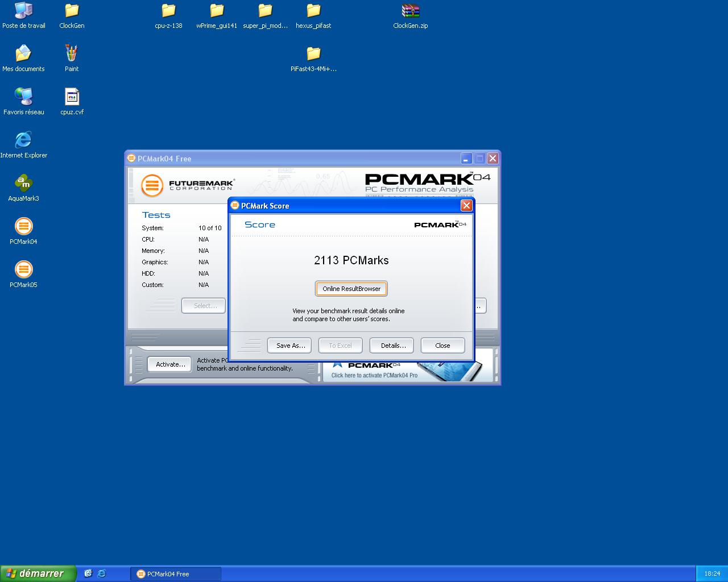
Task: Click the 2113 PCMarks score text
Action: pyautogui.click(x=351, y=260)
